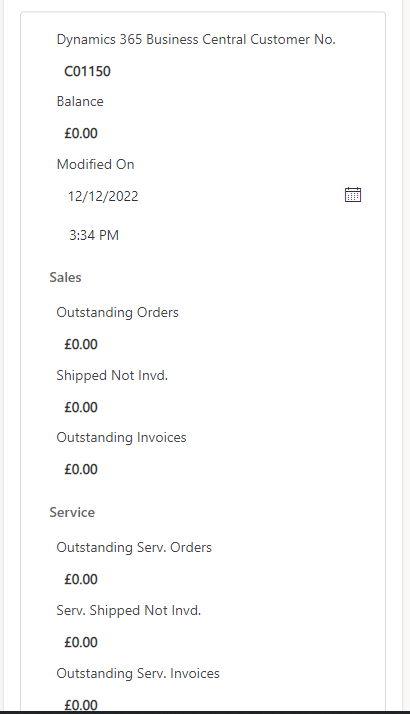Click the Sales section heading

click(x=65, y=277)
